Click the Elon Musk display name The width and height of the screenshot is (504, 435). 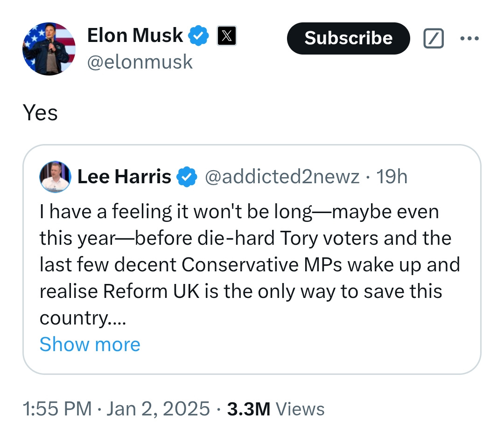[x=135, y=35]
